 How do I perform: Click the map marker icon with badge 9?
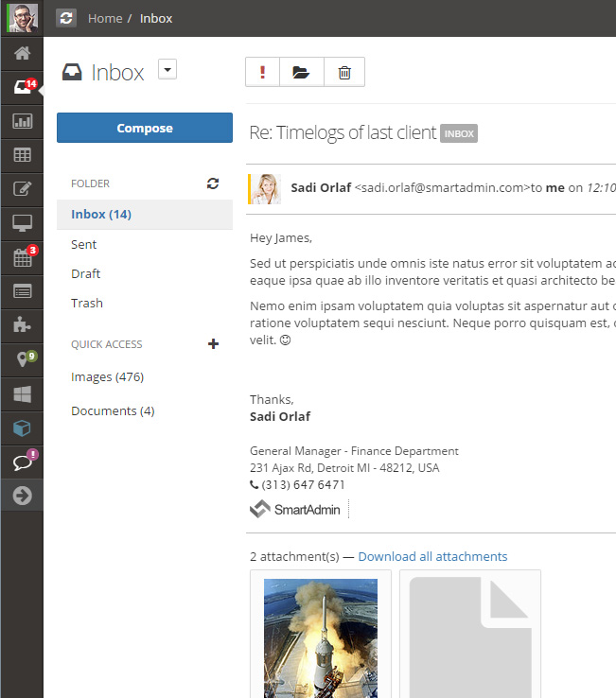click(22, 359)
